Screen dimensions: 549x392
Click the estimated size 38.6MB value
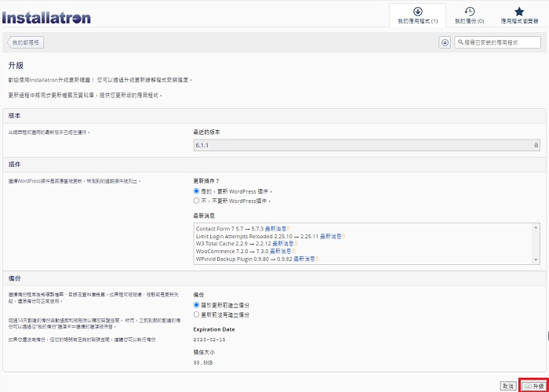pos(202,362)
